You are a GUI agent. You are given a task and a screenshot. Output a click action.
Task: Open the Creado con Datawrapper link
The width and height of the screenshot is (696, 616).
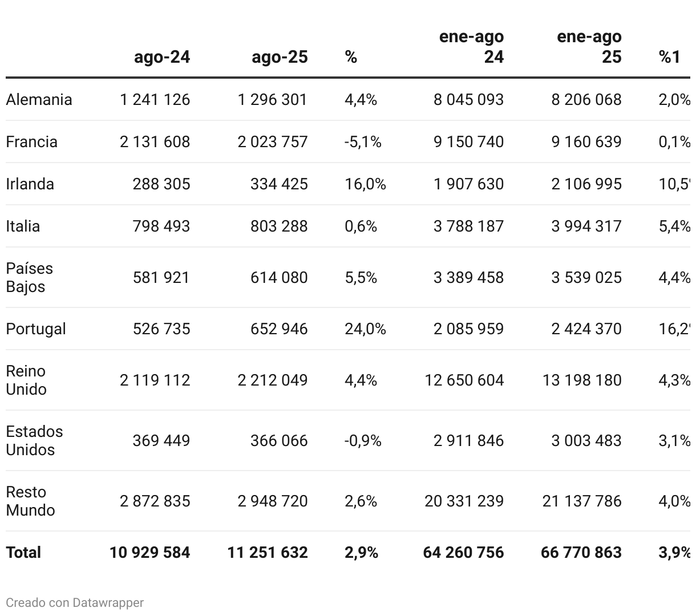coord(75,602)
